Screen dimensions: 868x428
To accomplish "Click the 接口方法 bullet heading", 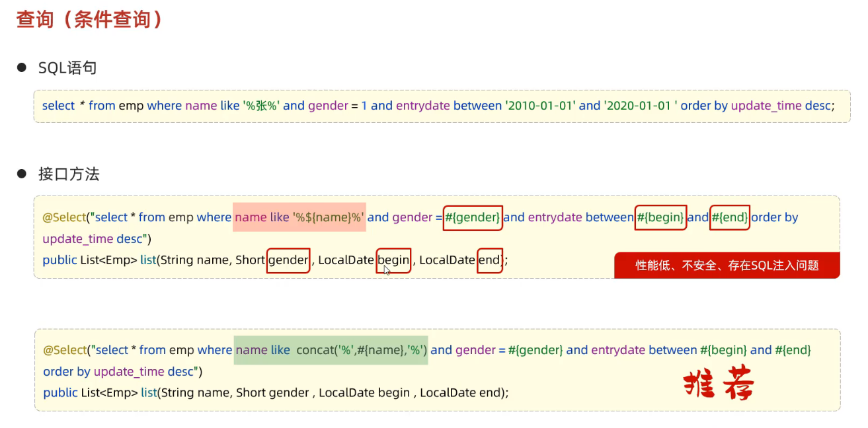I will [69, 174].
